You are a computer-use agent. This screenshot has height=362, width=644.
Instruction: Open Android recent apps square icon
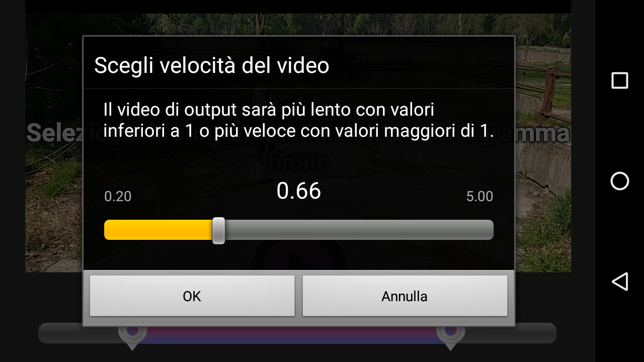pos(620,80)
